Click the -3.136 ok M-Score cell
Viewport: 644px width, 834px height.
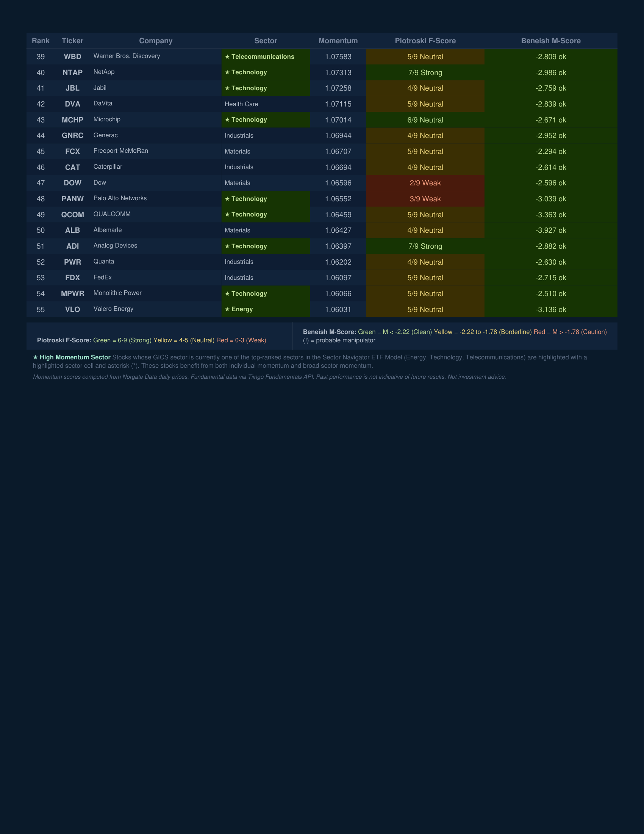pos(551,309)
